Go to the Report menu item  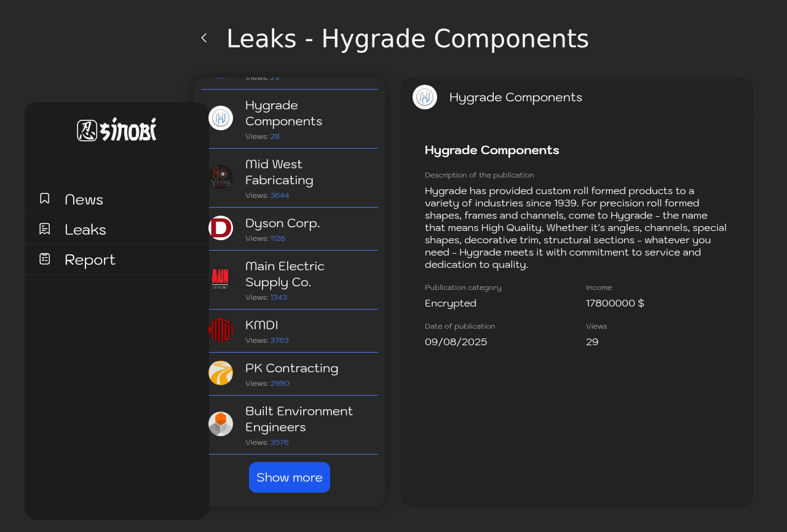click(x=90, y=259)
